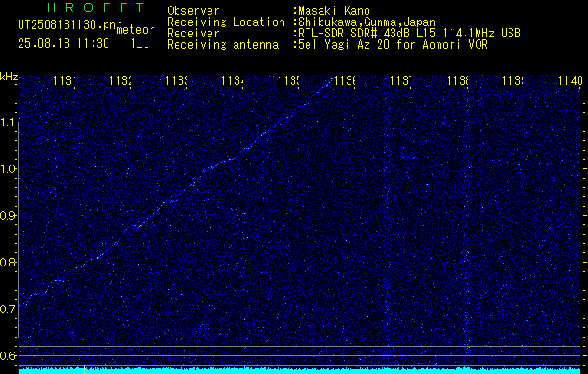Click the date 25.08.18 11:30 text
The height and width of the screenshot is (374, 588).
tap(64, 44)
